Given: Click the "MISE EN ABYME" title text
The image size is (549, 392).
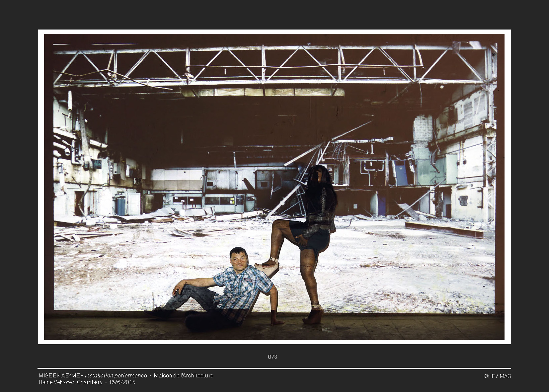Looking at the screenshot, I should tap(59, 375).
